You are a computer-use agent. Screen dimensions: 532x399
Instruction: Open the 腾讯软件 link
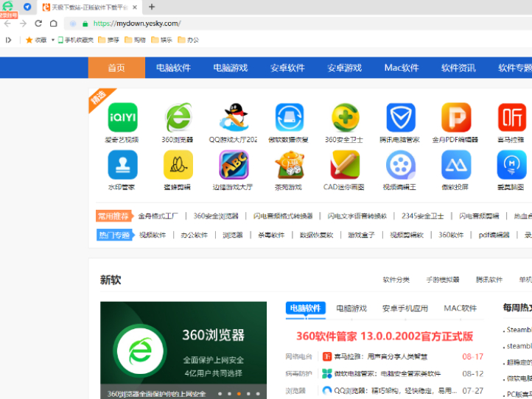(x=489, y=280)
